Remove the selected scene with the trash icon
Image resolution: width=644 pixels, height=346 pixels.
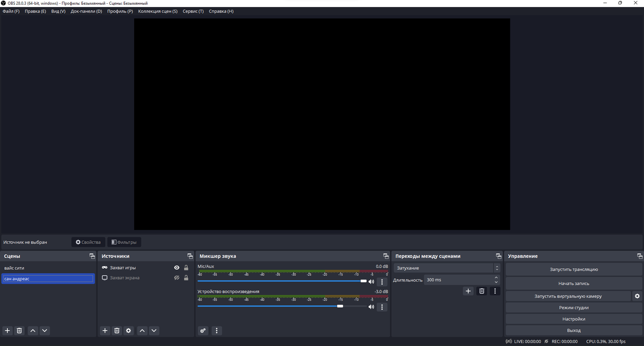(x=19, y=330)
